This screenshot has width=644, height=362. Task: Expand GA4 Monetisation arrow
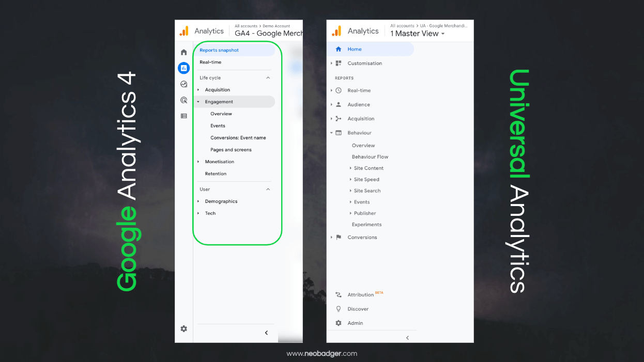(x=198, y=162)
